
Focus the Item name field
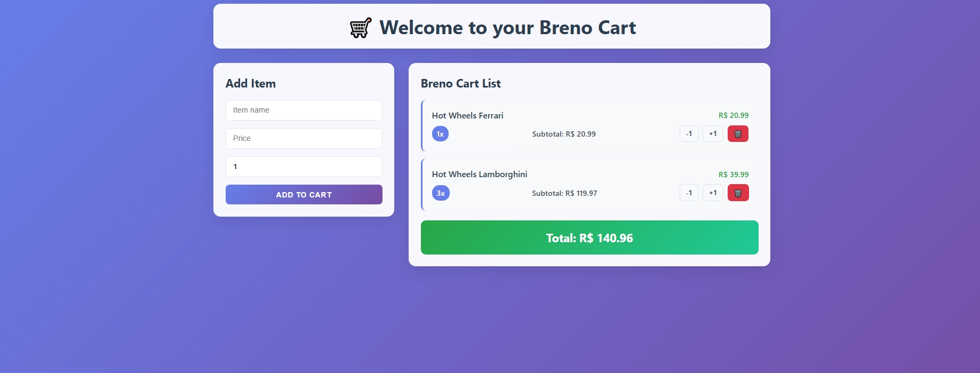pyautogui.click(x=304, y=110)
